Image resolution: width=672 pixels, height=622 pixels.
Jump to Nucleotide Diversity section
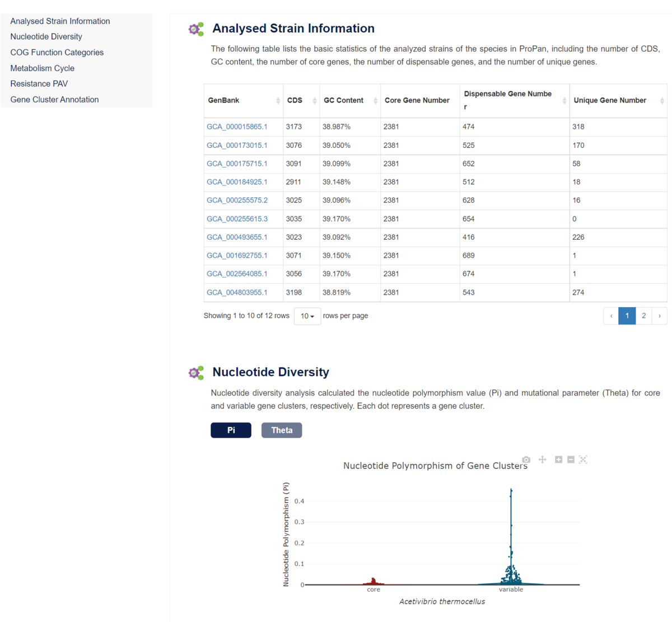point(46,36)
